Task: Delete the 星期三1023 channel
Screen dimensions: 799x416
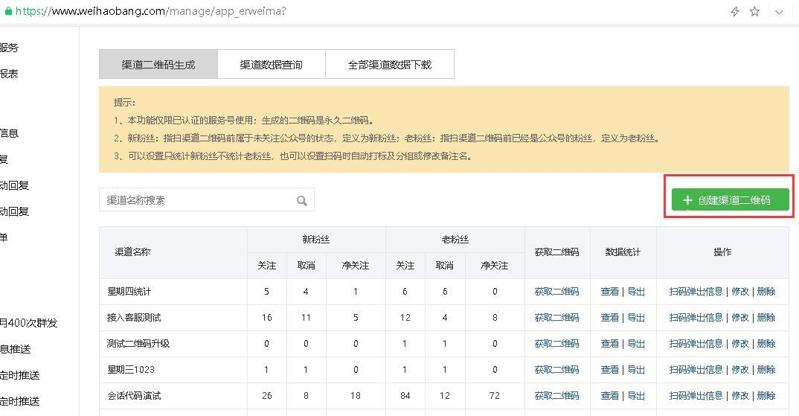Action: coord(766,369)
